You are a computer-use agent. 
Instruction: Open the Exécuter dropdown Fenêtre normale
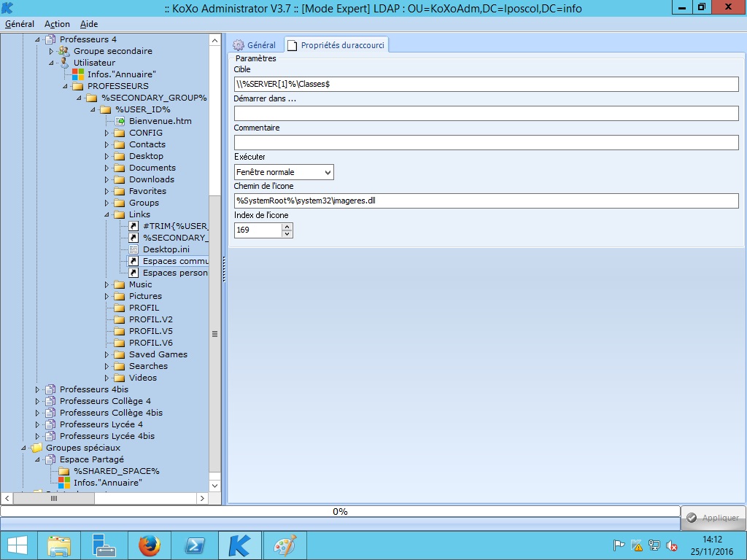pyautogui.click(x=284, y=172)
